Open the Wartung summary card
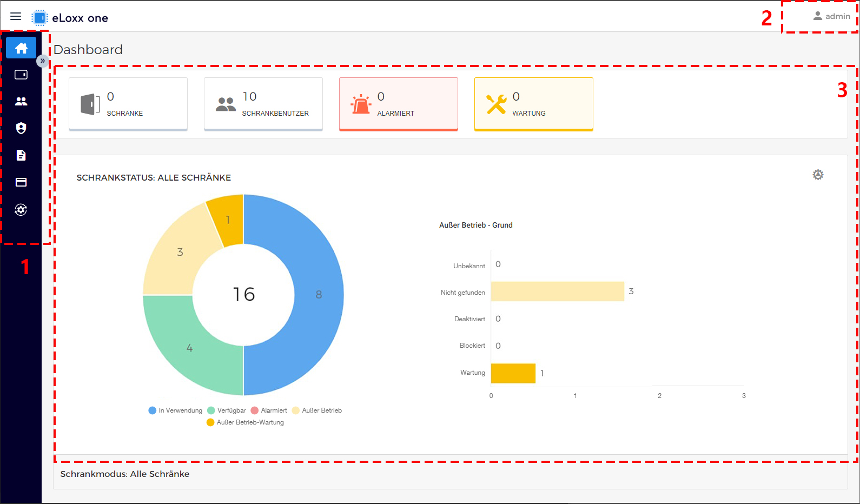Viewport: 860px width, 504px height. (534, 104)
